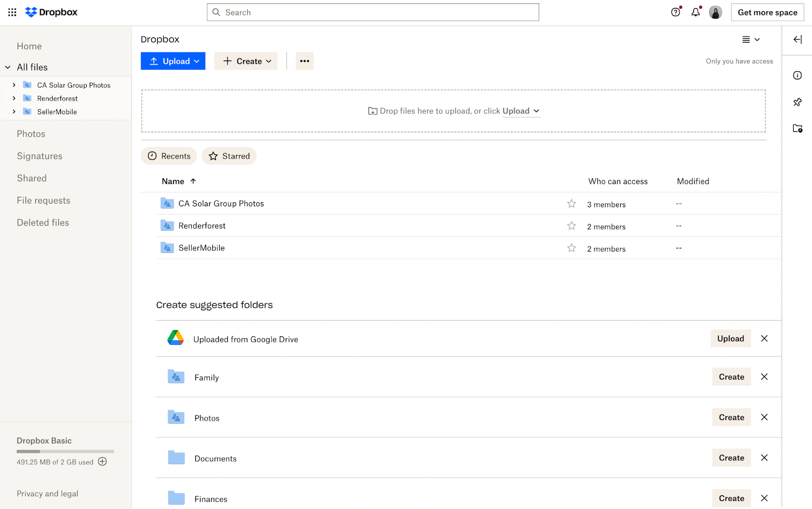This screenshot has height=509, width=812.
Task: Select Renderforest in the sidebar tree
Action: (x=57, y=99)
